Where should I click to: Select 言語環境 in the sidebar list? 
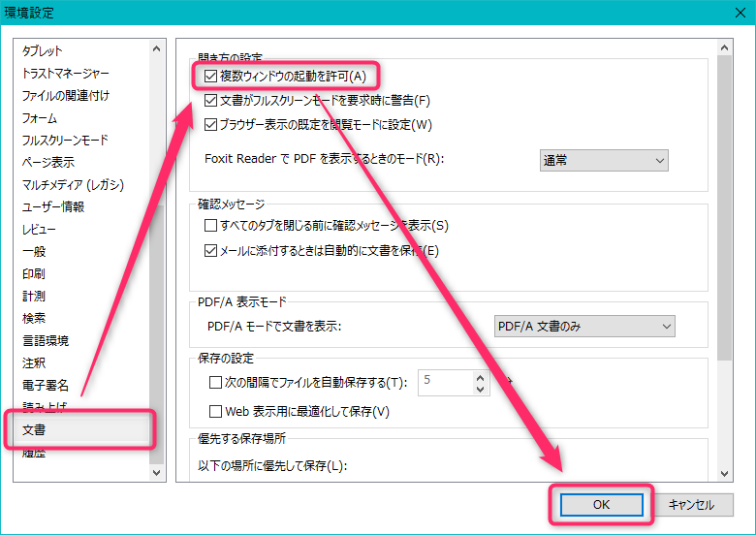click(x=47, y=340)
